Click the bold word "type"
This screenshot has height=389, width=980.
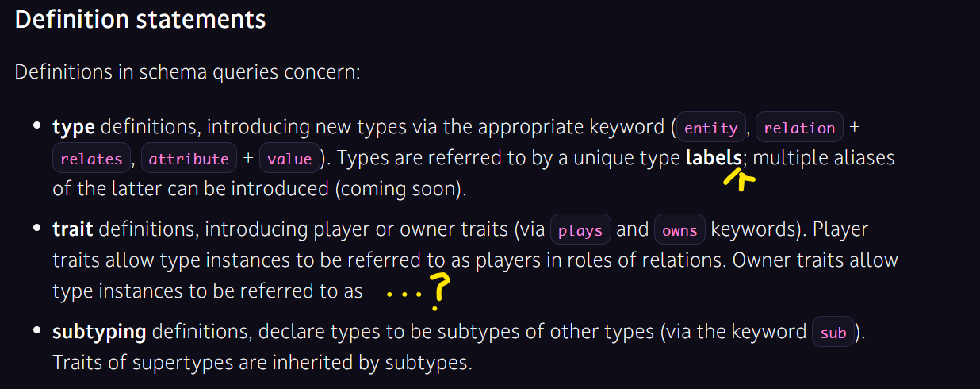pyautogui.click(x=74, y=128)
